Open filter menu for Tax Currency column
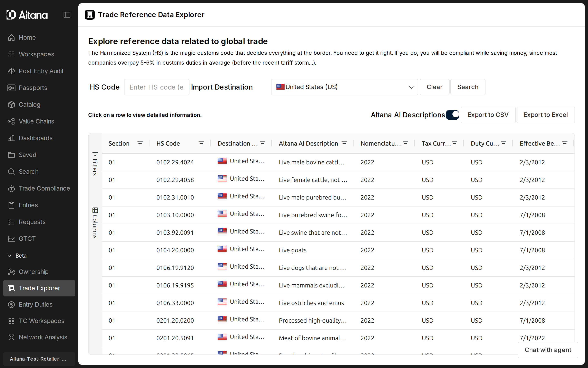Viewport: 588px width, 368px height. click(455, 144)
